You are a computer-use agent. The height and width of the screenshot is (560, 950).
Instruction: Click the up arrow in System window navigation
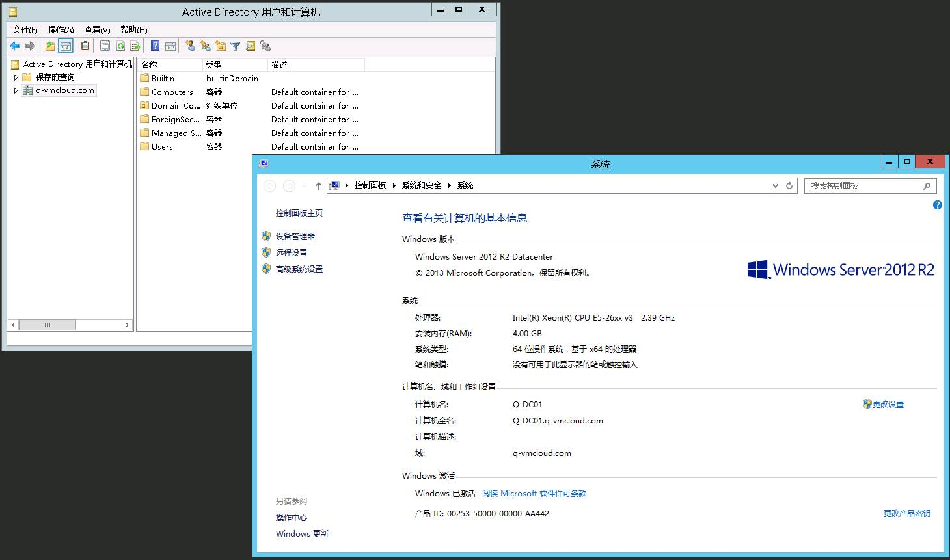318,186
